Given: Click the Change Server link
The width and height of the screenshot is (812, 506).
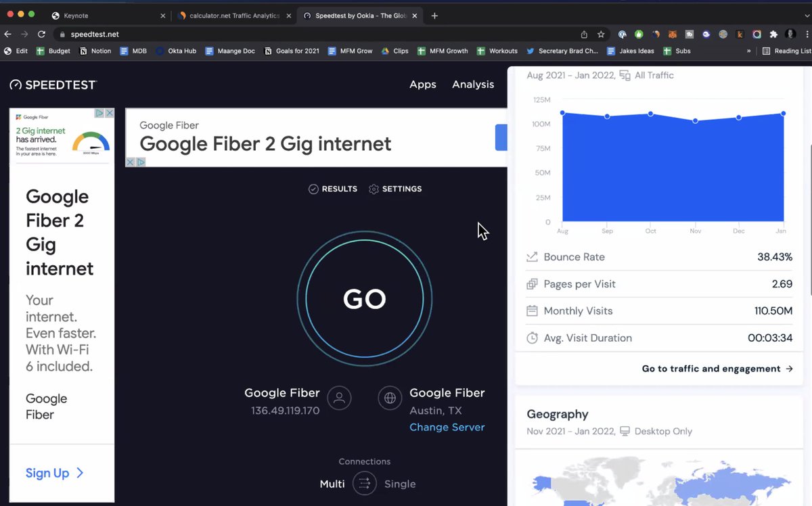Looking at the screenshot, I should click(x=447, y=428).
